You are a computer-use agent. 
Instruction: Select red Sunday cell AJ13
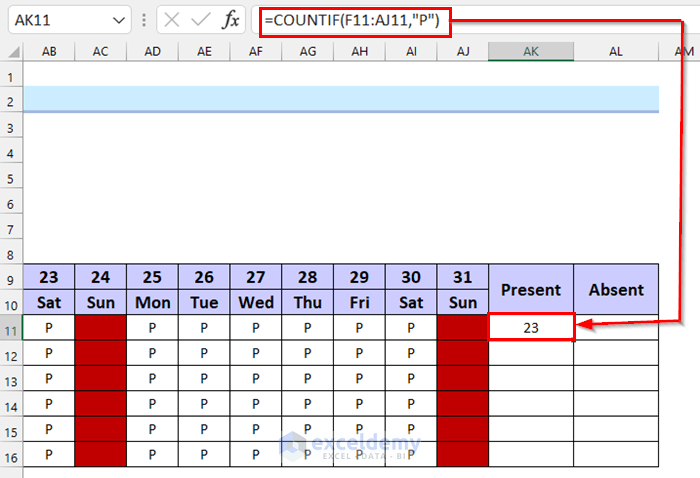click(463, 378)
